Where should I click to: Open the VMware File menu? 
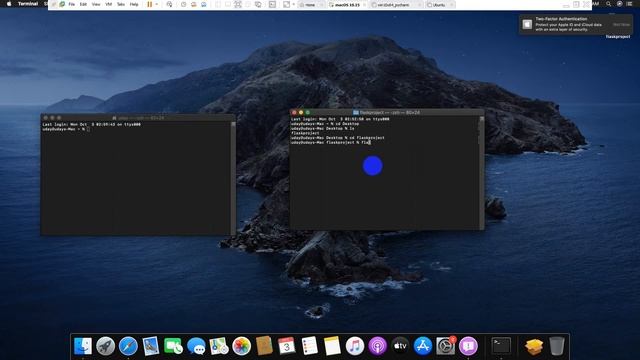click(71, 4)
